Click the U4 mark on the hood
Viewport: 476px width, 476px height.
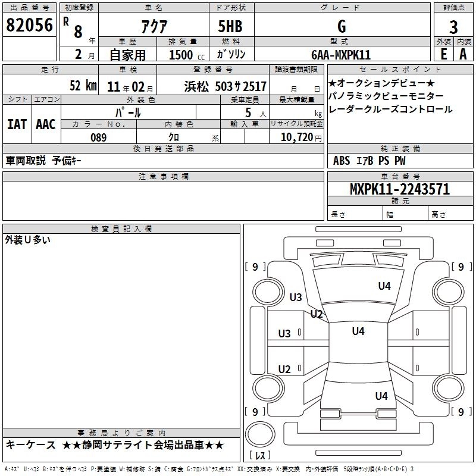384,286
